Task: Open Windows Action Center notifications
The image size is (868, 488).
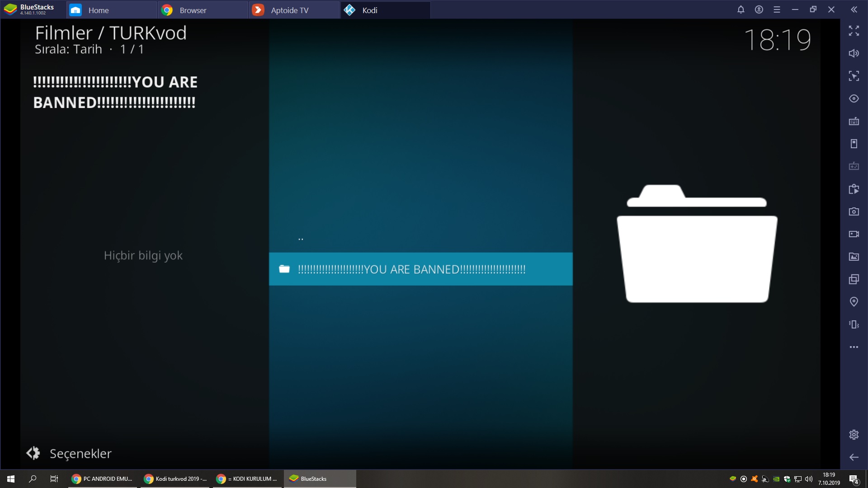Action: [854, 479]
